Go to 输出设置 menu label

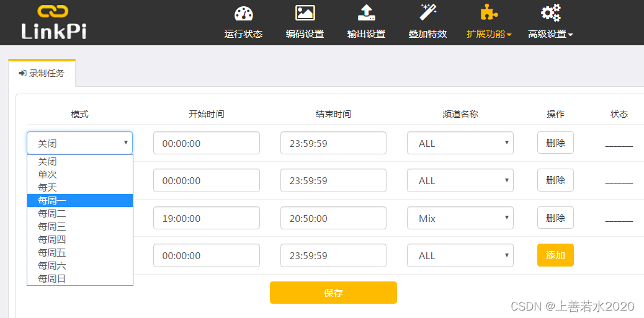pos(366,34)
